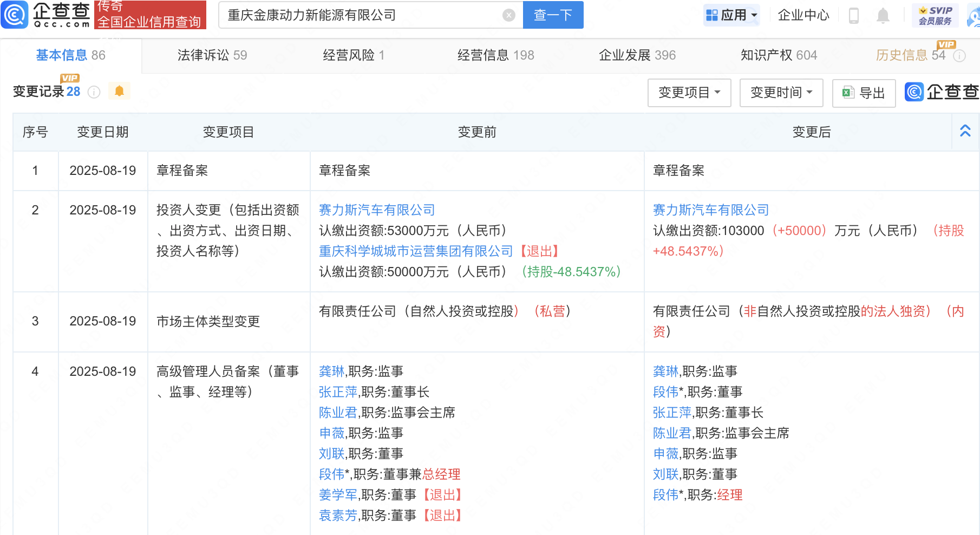Open notifications via the grey bell icon
Viewport: 980px width, 535px height.
(x=883, y=15)
